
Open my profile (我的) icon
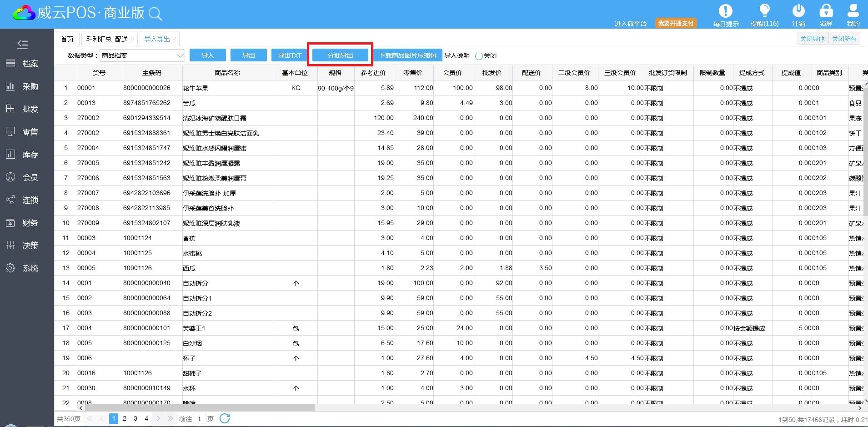pyautogui.click(x=853, y=11)
